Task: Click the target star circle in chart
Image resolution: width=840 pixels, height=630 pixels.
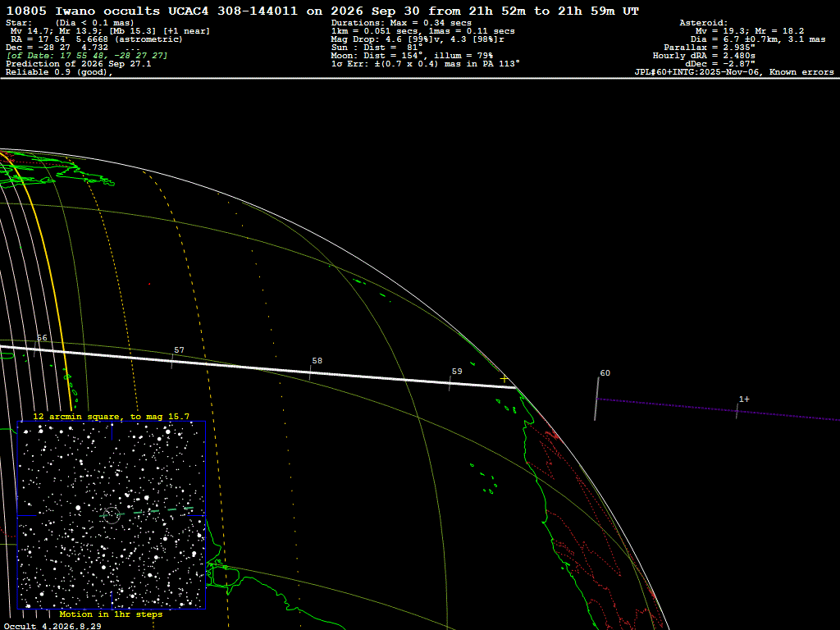Action: 112,515
